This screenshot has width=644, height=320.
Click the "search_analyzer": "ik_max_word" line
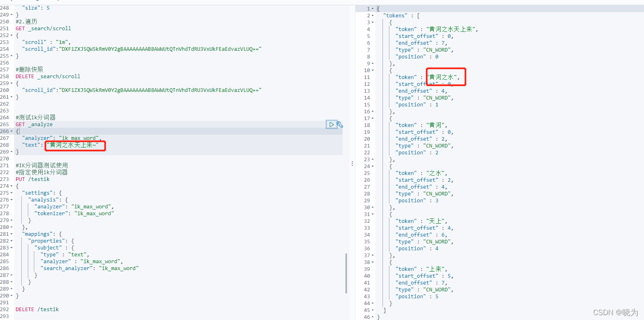click(89, 268)
